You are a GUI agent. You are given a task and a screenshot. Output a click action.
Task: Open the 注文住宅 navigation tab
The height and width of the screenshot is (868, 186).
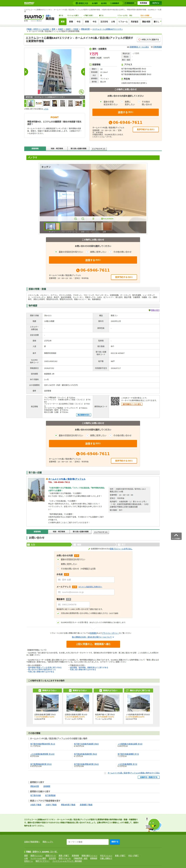click(x=104, y=22)
